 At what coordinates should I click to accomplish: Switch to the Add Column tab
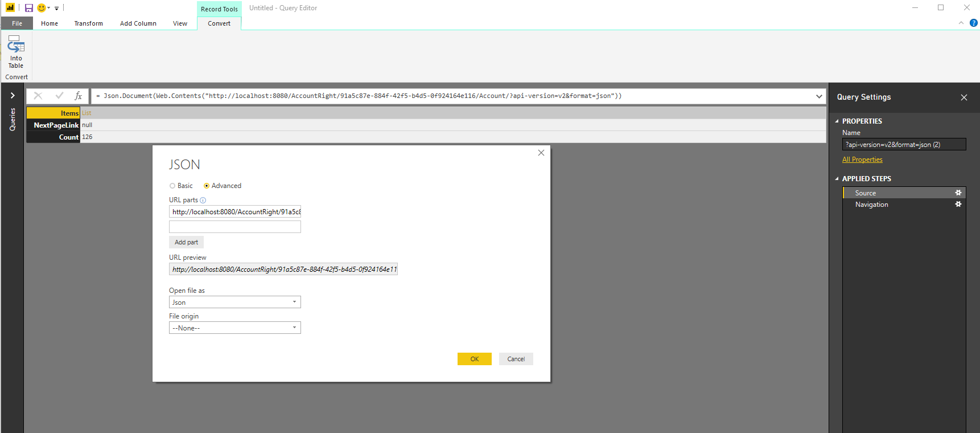(x=138, y=23)
